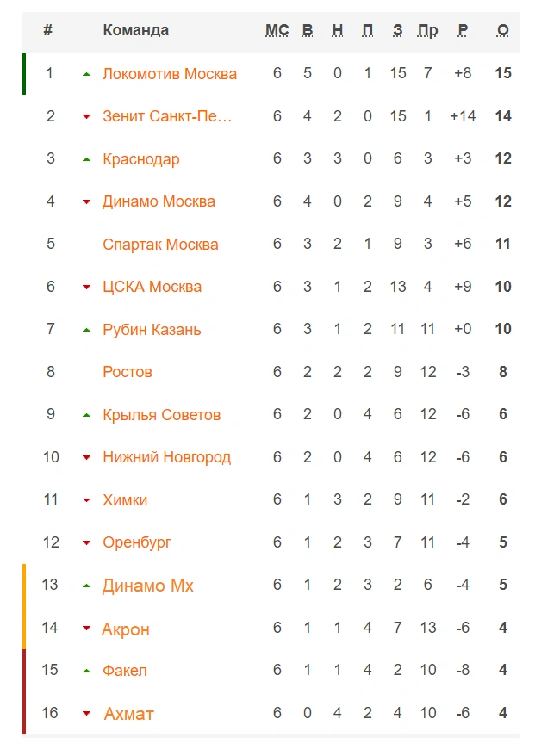Open the Оренбург team link
The width and height of the screenshot is (560, 756).
coord(136,542)
